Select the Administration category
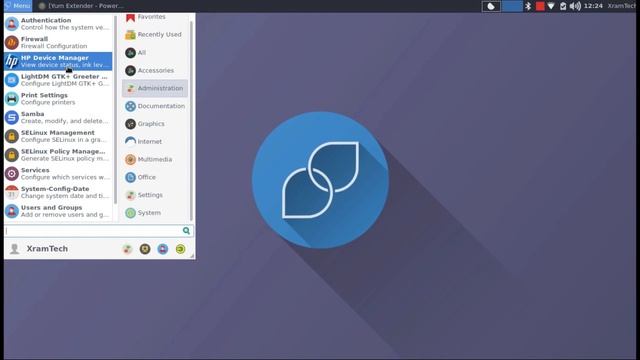This screenshot has width=640, height=360. click(155, 88)
